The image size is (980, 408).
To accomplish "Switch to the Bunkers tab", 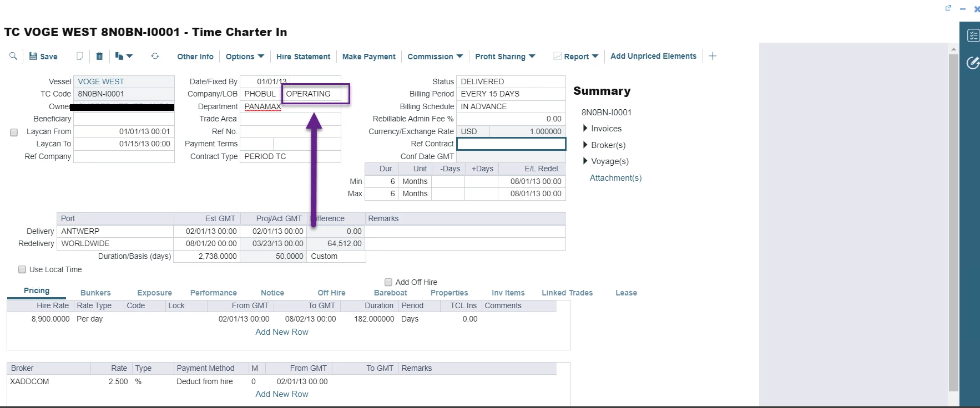I will 95,293.
